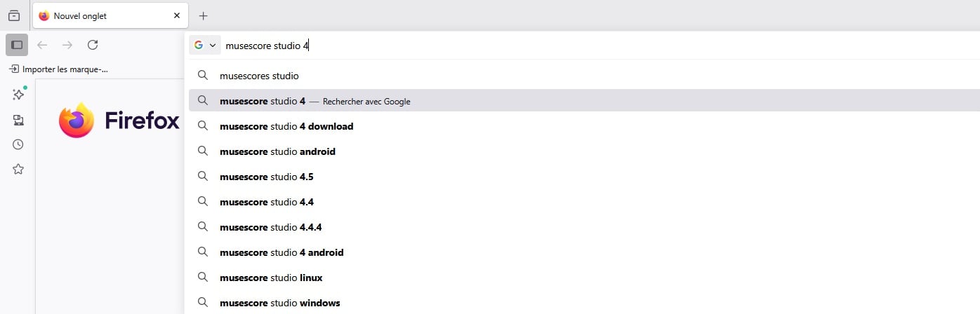Click the forward navigation arrow
980x314 pixels.
(67, 45)
